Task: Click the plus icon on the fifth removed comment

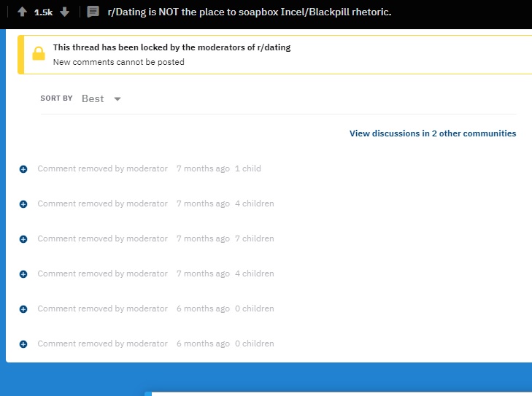Action: pyautogui.click(x=23, y=309)
